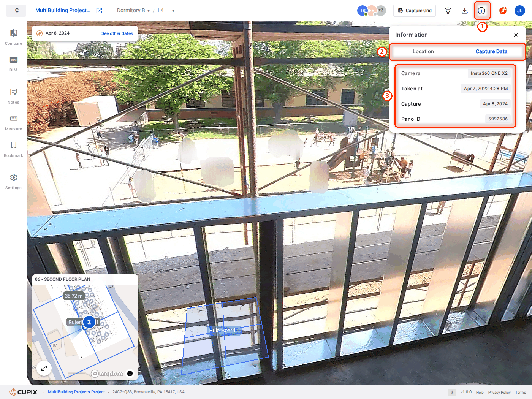Open the Dormitory B dropdown
The height and width of the screenshot is (399, 532).
pos(133,11)
